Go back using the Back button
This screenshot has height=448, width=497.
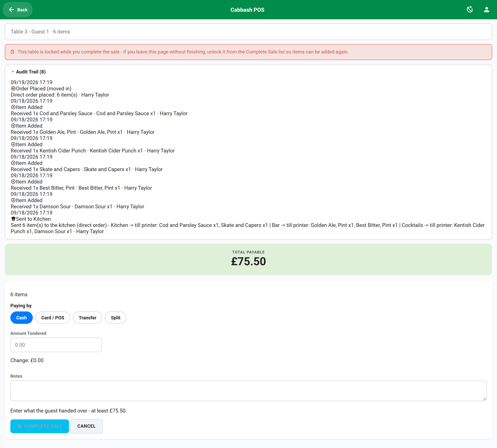tap(18, 10)
